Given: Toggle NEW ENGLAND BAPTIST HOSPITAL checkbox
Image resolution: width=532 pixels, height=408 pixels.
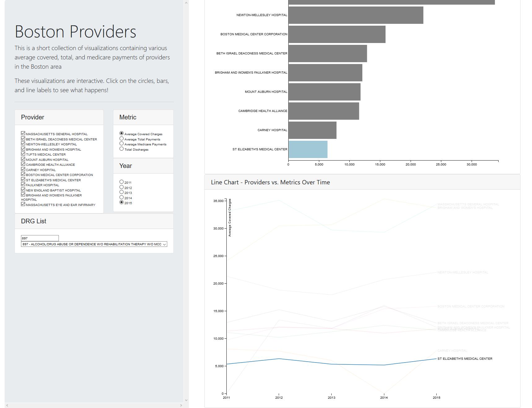Looking at the screenshot, I should tap(23, 190).
